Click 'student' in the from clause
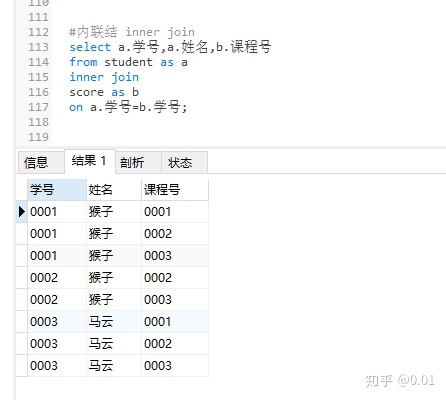The width and height of the screenshot is (446, 400). pyautogui.click(x=128, y=62)
